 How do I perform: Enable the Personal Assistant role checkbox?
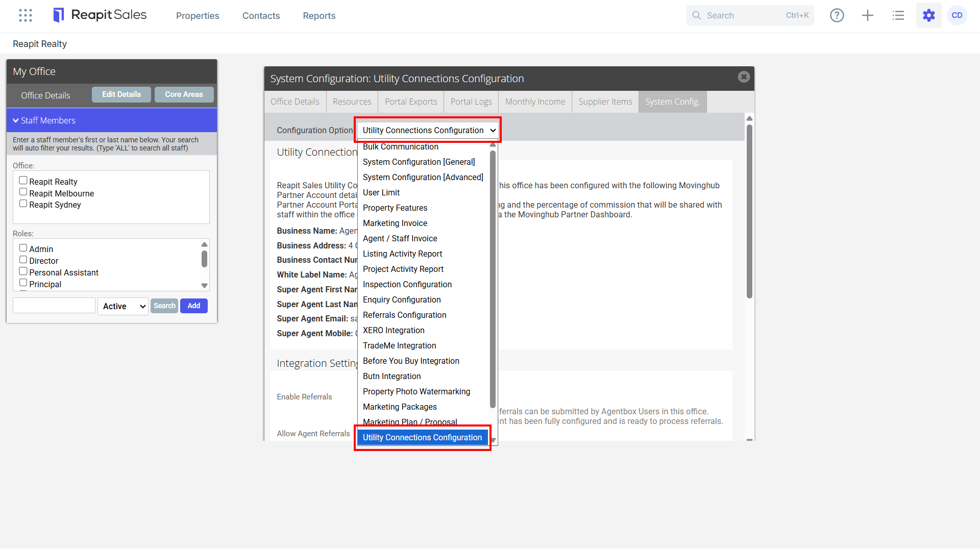(x=23, y=271)
